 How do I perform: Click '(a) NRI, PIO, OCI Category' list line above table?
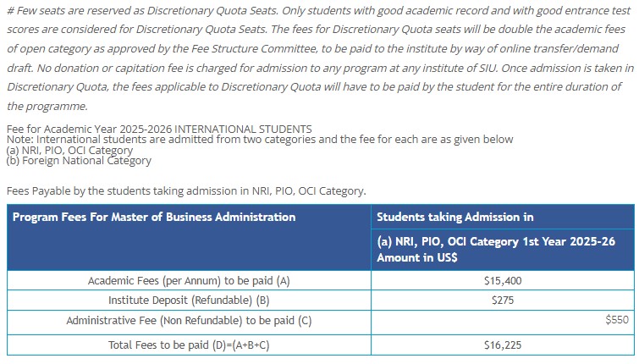[x=69, y=150]
